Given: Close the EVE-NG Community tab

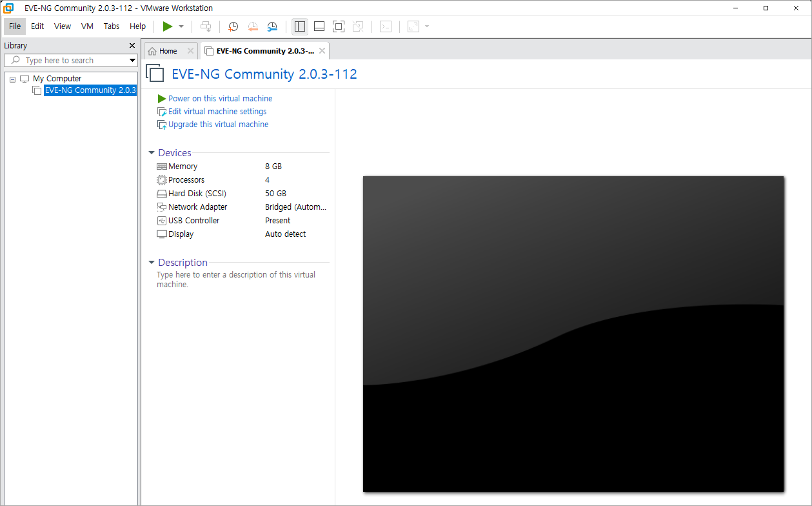Looking at the screenshot, I should point(322,51).
